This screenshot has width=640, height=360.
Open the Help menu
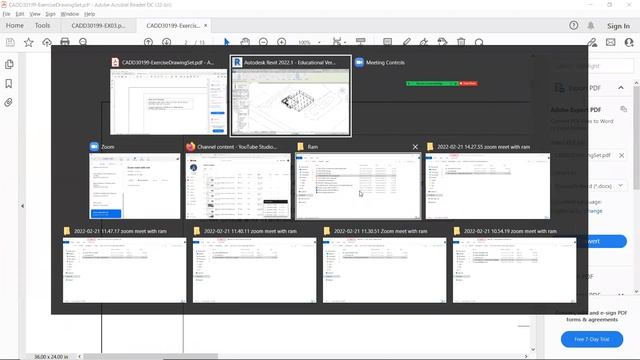89,14
